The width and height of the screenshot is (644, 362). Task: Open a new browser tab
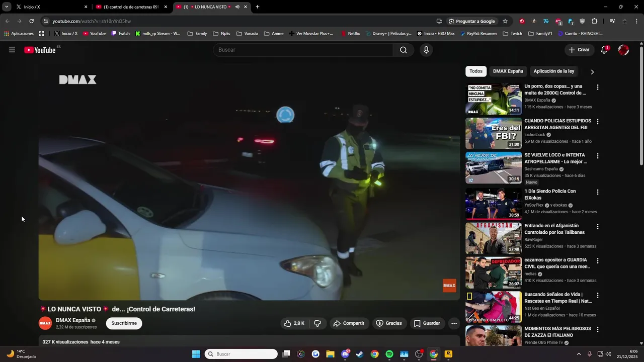[258, 7]
